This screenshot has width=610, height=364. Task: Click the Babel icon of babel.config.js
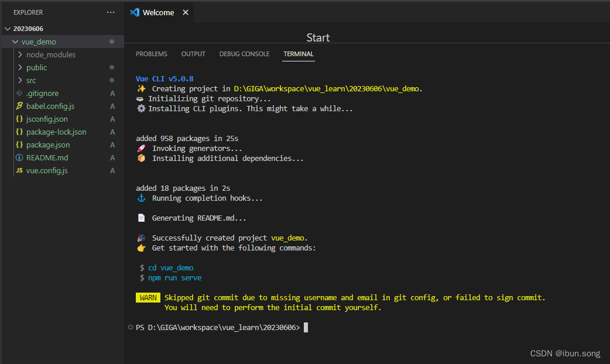(19, 106)
